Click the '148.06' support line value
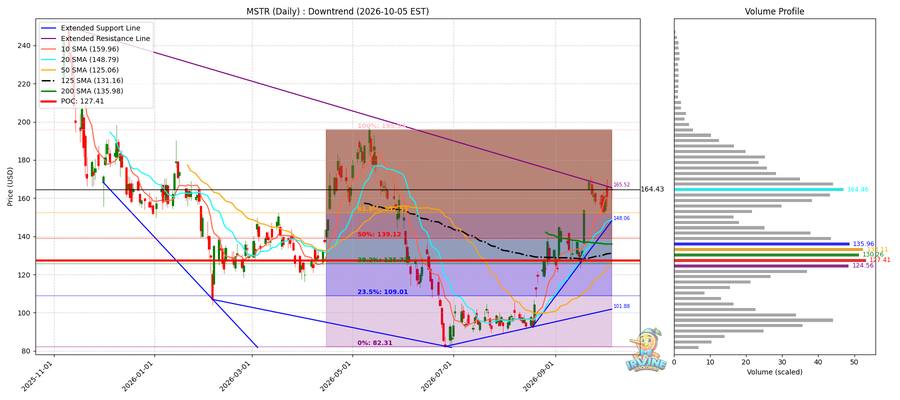The image size is (900, 400). [x=622, y=219]
